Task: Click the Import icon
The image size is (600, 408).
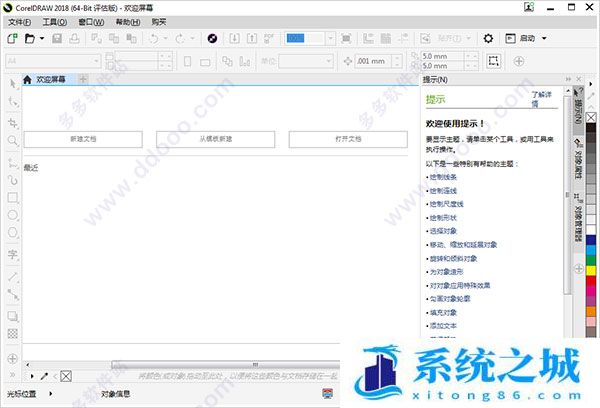Action: tap(234, 38)
